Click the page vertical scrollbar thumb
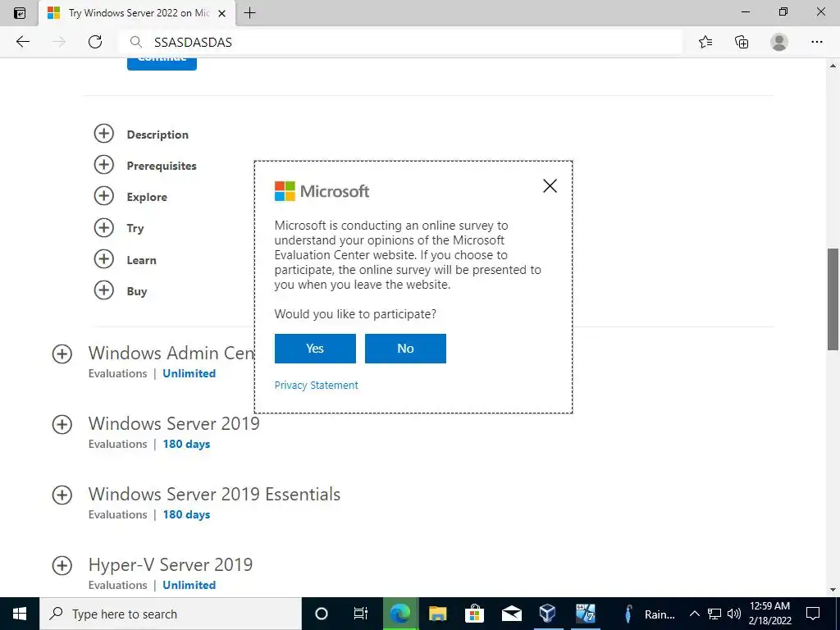The width and height of the screenshot is (840, 630). [x=833, y=299]
